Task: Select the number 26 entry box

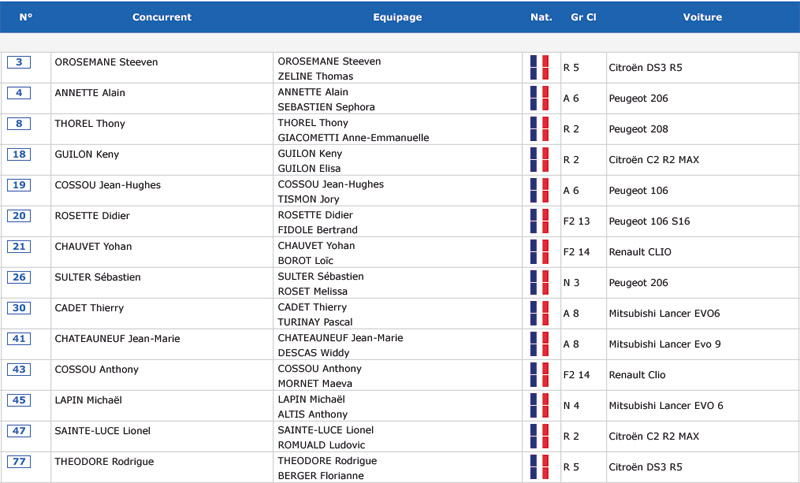Action: click(x=19, y=277)
